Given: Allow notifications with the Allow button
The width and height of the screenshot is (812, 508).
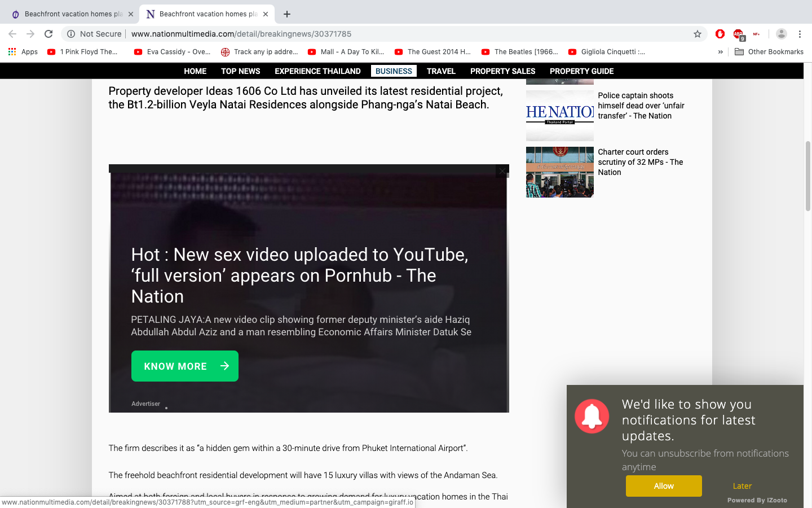Looking at the screenshot, I should click(664, 486).
